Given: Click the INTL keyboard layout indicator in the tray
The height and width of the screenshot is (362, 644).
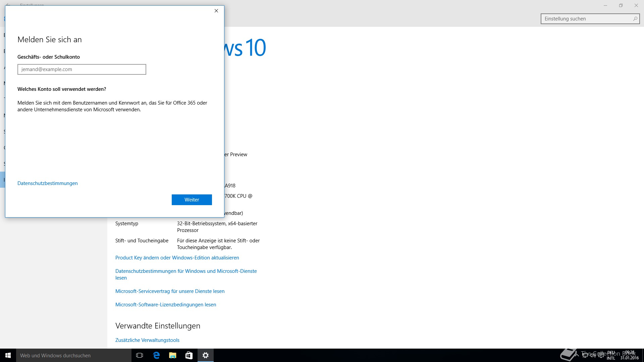Looking at the screenshot, I should pos(611,358).
